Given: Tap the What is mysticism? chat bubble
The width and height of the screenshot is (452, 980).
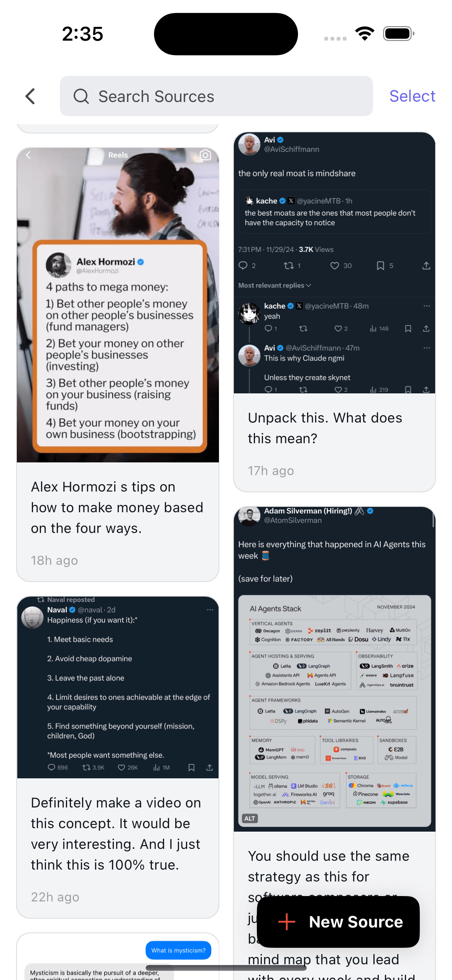Looking at the screenshot, I should click(x=178, y=950).
